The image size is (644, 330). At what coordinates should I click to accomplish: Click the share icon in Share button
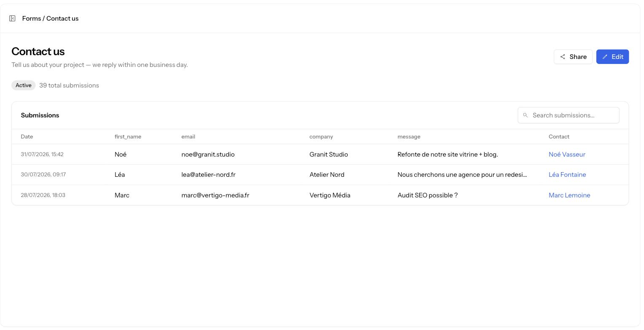[x=563, y=57]
